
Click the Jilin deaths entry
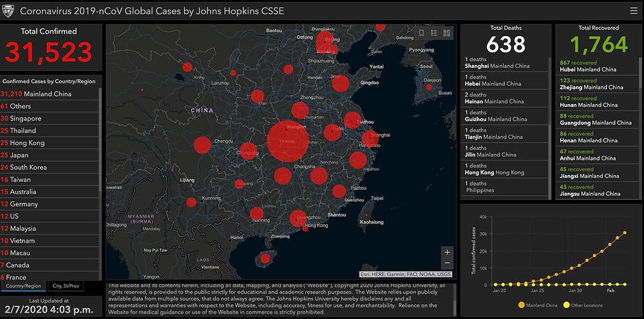pos(505,151)
